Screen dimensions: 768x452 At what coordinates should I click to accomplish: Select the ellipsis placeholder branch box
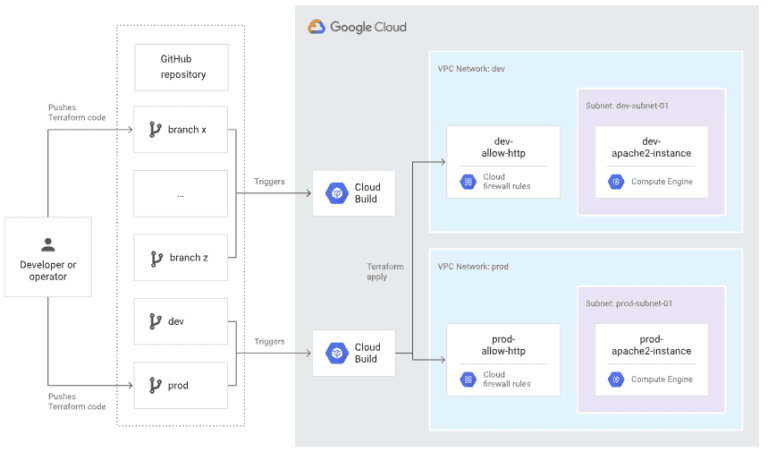click(x=181, y=194)
